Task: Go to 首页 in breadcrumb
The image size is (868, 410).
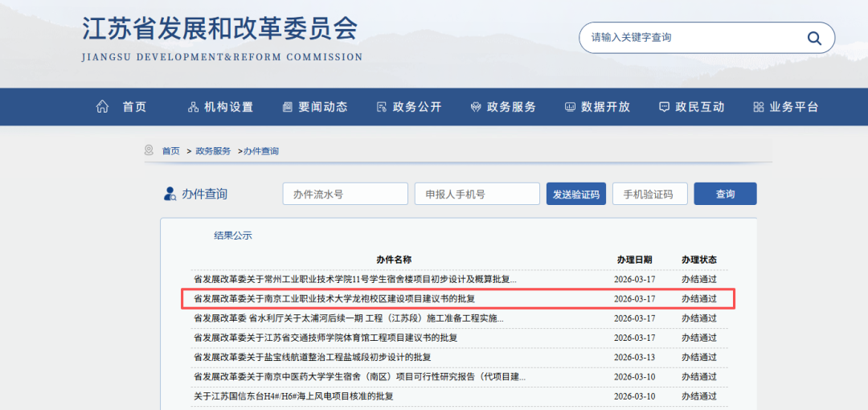Action: pos(170,150)
